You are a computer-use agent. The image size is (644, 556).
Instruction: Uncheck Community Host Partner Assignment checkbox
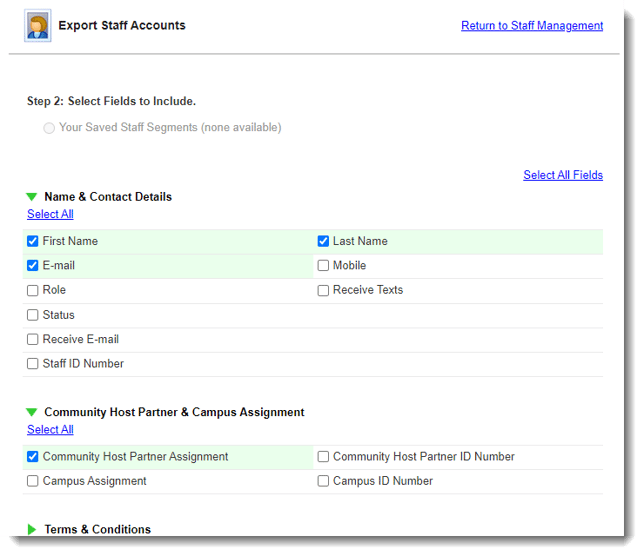click(33, 457)
